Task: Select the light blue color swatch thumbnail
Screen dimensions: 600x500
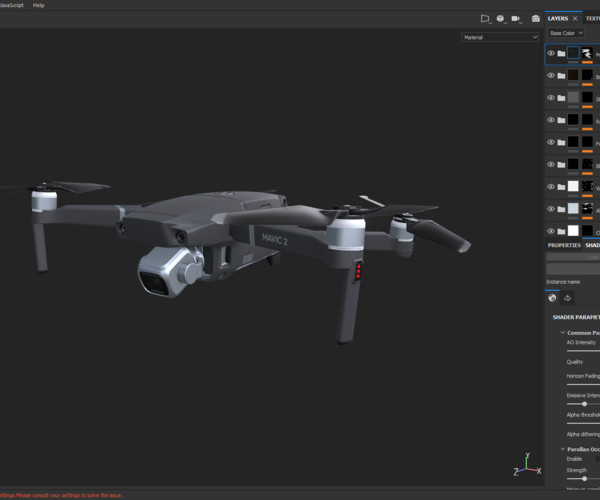Action: [x=573, y=208]
